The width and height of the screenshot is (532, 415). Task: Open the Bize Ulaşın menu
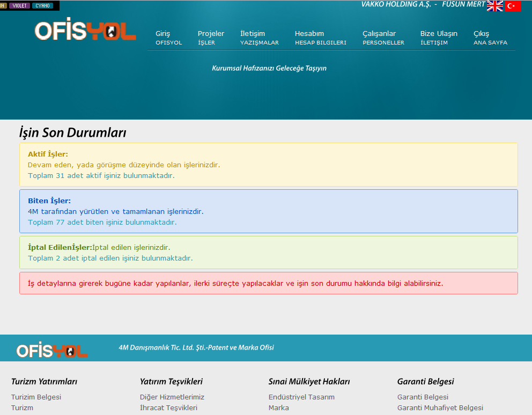click(x=439, y=38)
